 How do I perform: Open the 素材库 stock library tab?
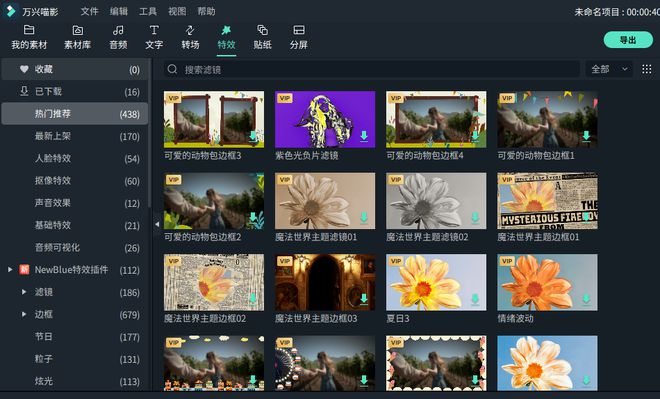pos(77,37)
